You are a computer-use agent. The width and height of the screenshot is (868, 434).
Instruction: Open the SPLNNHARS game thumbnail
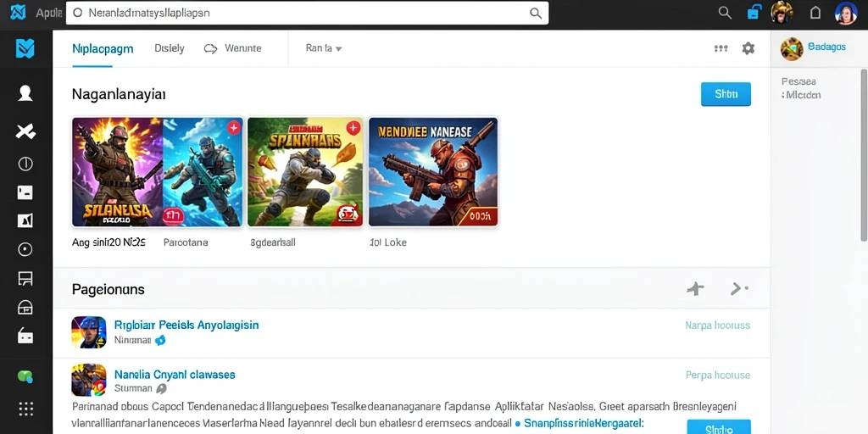[x=305, y=171]
